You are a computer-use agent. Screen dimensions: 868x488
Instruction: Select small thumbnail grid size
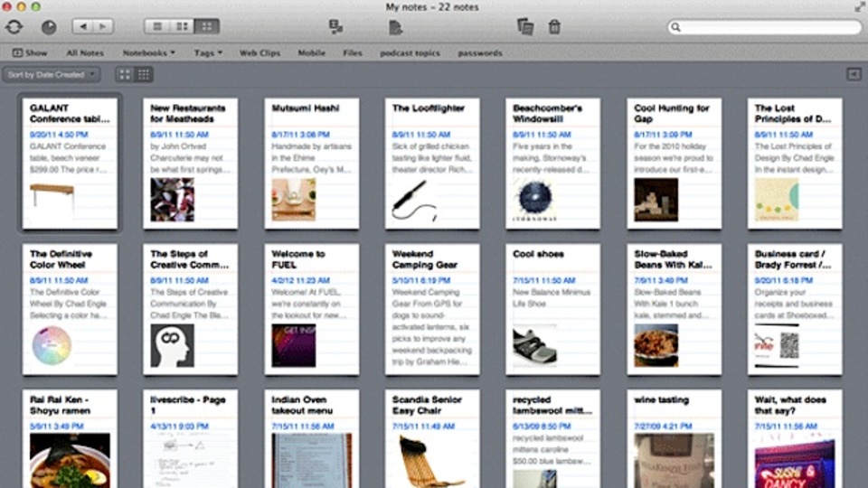pos(144,75)
